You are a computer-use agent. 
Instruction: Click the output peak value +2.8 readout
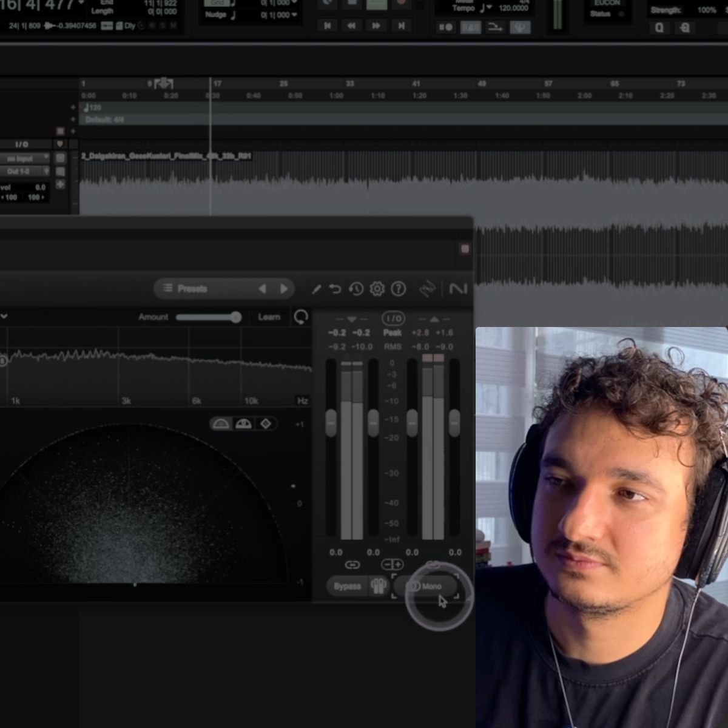pos(420,333)
